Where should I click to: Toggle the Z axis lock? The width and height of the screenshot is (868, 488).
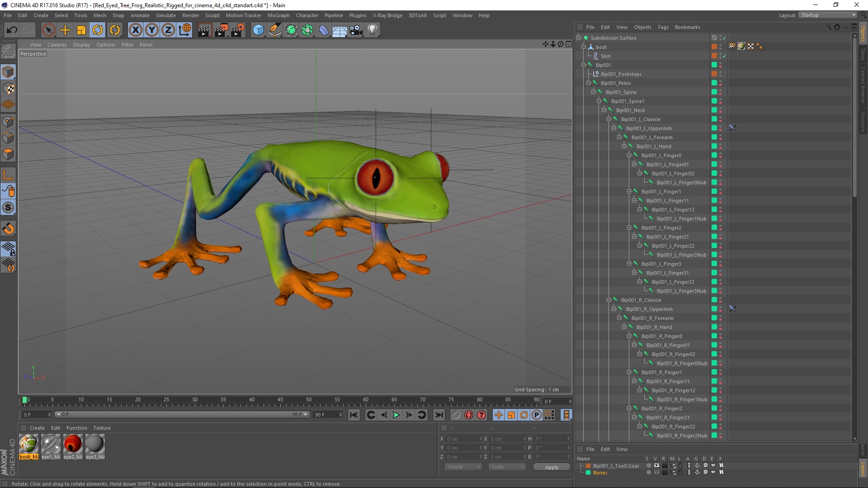click(168, 30)
